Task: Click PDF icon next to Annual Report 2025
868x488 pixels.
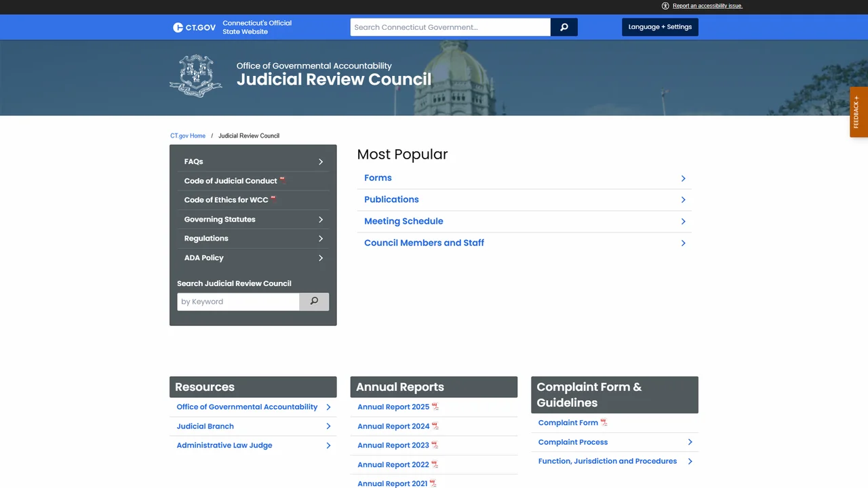Action: tap(435, 407)
